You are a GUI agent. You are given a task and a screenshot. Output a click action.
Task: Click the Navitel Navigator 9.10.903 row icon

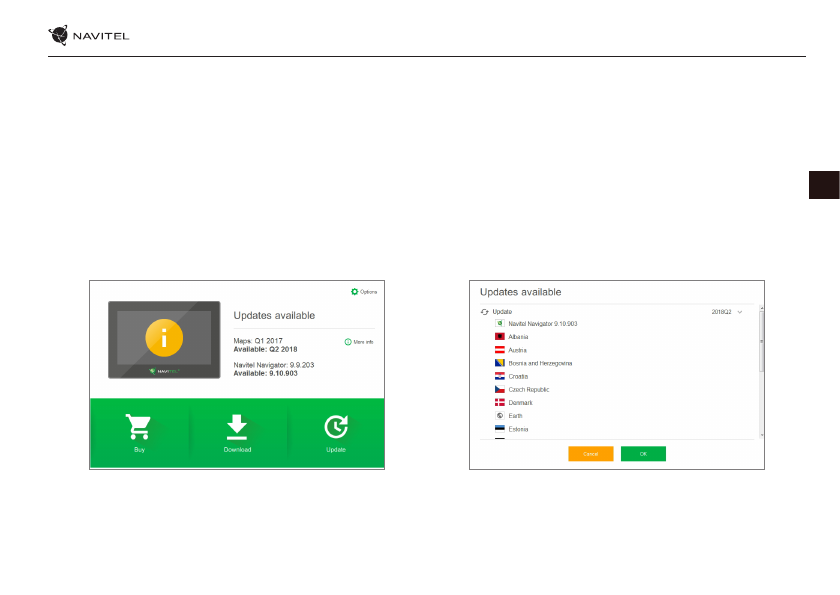pyautogui.click(x=499, y=323)
